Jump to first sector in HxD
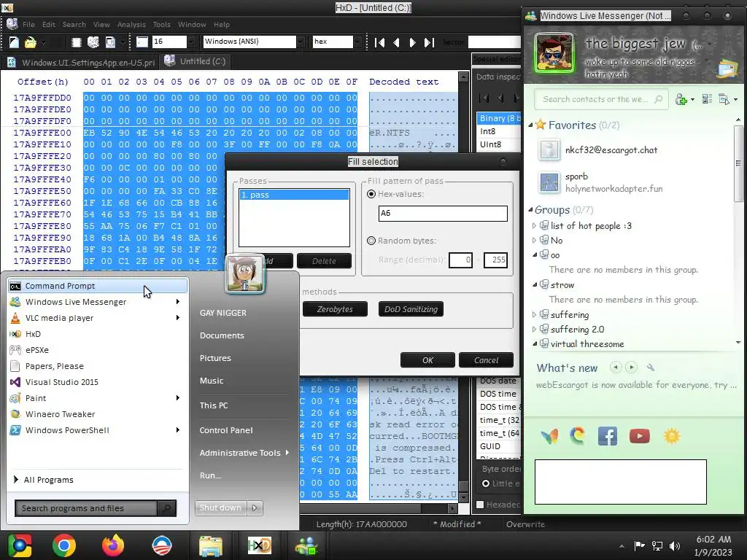Screen dimensions: 747x560 pos(379,42)
